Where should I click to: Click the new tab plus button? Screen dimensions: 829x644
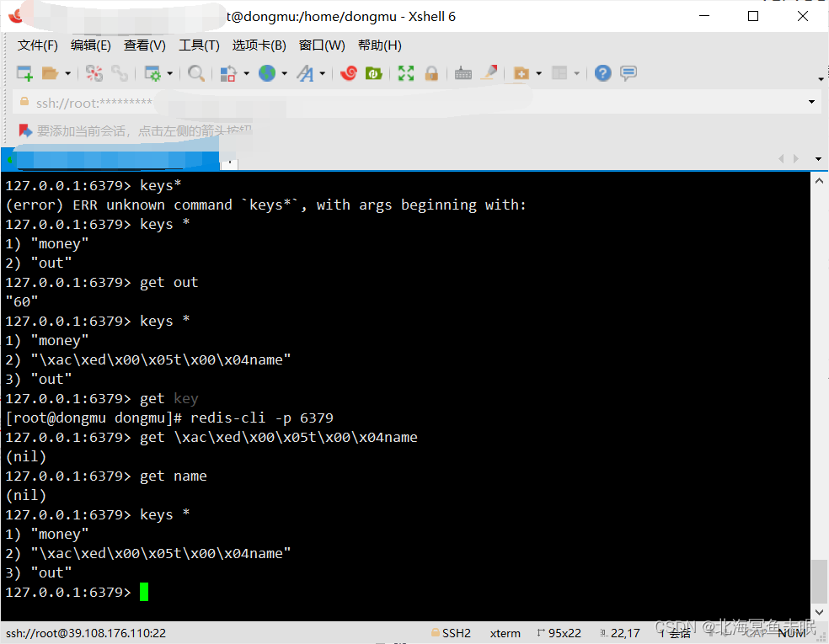(229, 164)
